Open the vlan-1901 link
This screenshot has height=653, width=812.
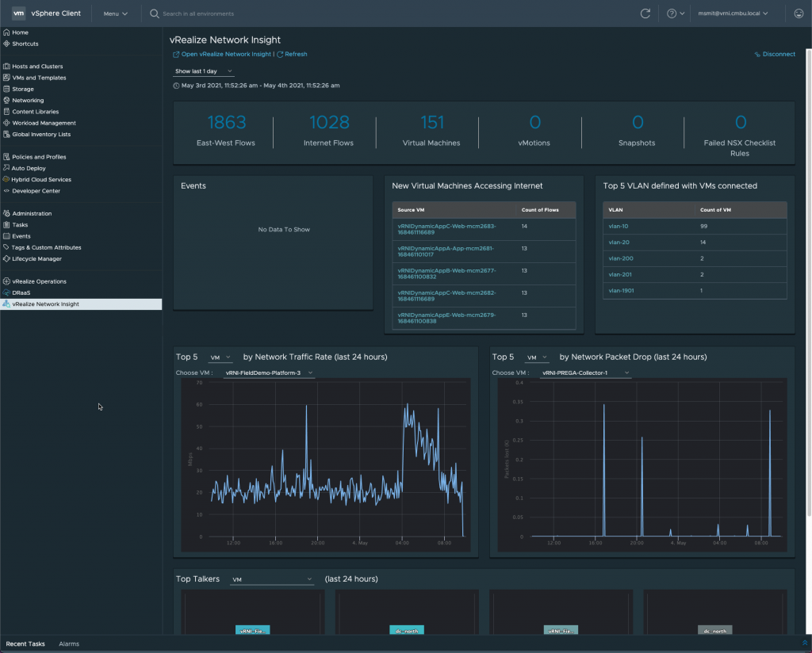pyautogui.click(x=621, y=291)
